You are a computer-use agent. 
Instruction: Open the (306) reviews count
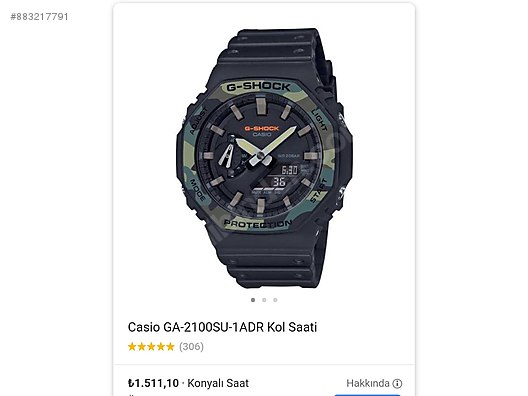[x=191, y=346]
